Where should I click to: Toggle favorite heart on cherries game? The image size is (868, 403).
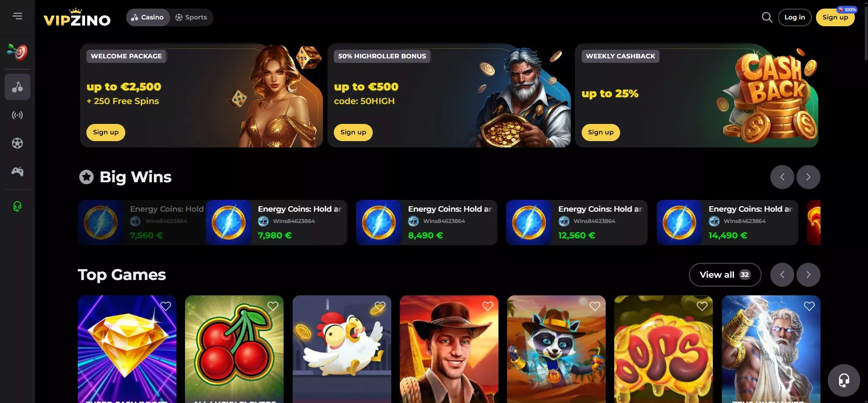(x=273, y=306)
